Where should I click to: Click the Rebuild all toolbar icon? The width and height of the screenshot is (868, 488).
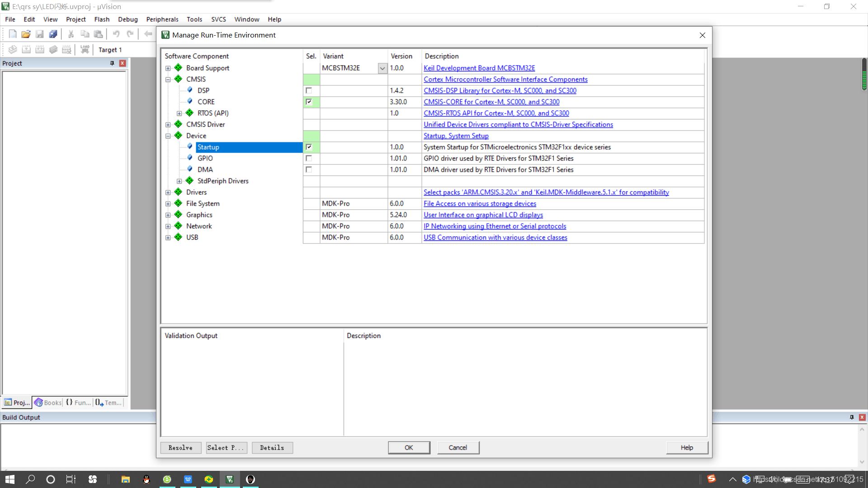click(x=40, y=50)
